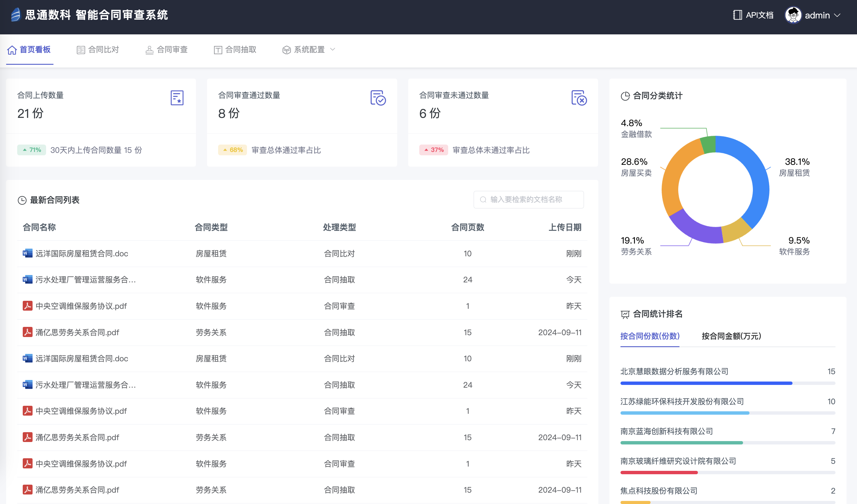The width and height of the screenshot is (857, 504).
Task: Select the 按合同份数(份数) ranking tab
Action: [x=650, y=336]
